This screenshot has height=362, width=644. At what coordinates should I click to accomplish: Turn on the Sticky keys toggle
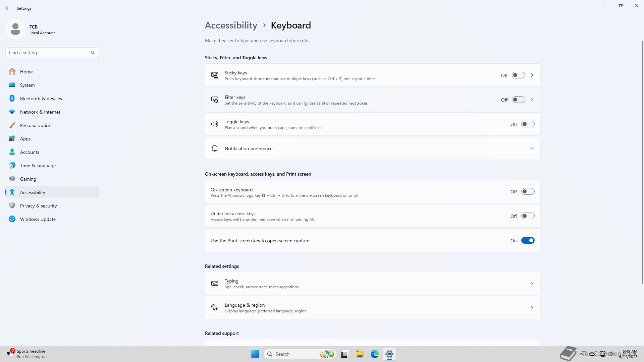coord(518,75)
